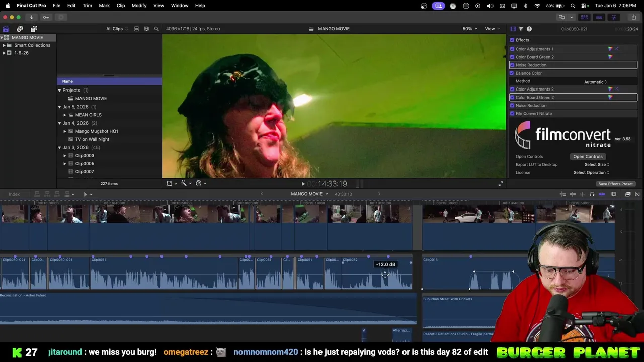Play the viewer with play button

pyautogui.click(x=303, y=184)
